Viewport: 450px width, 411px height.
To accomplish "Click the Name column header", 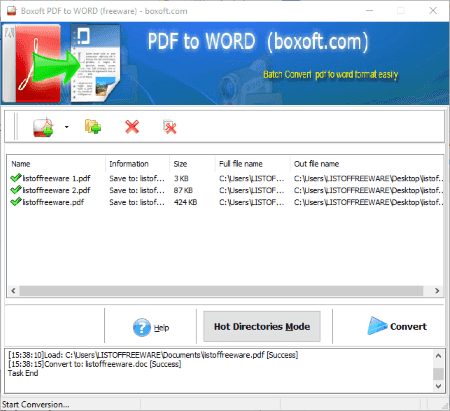I will pyautogui.click(x=56, y=164).
